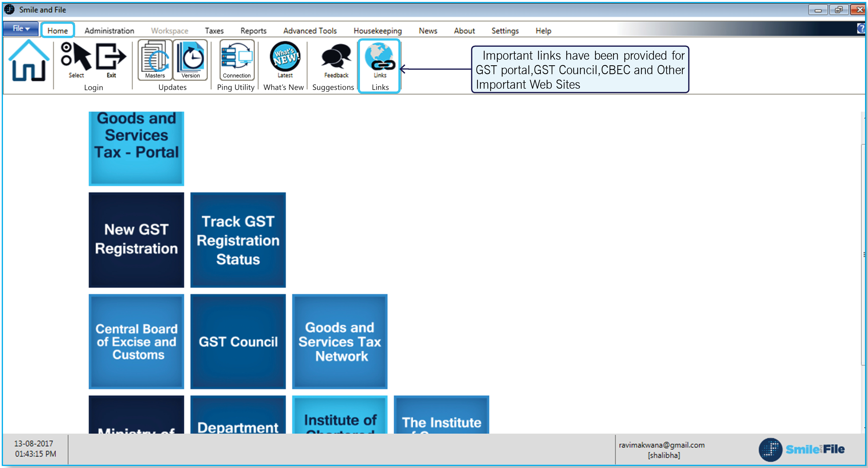Open Track GST Registration Status tile
This screenshot has width=868, height=468.
[x=238, y=240]
